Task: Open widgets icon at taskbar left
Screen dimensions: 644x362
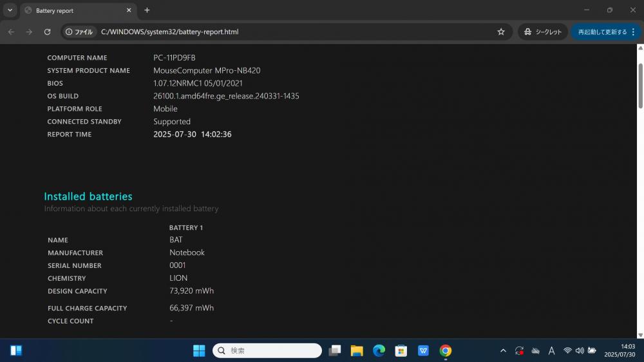Action: tap(16, 350)
